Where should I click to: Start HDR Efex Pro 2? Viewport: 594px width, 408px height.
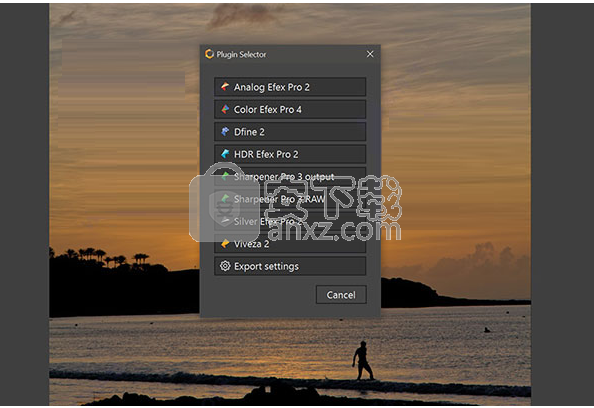pyautogui.click(x=290, y=154)
